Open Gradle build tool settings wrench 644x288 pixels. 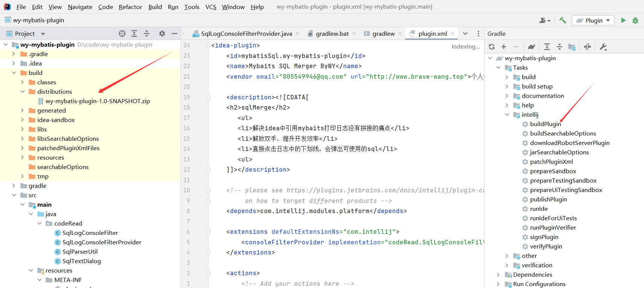coord(603,47)
